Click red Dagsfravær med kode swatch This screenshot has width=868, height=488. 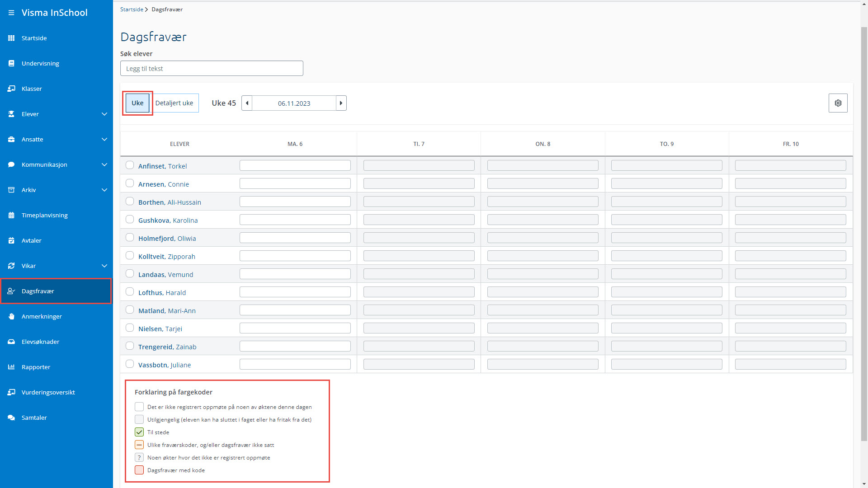point(139,470)
